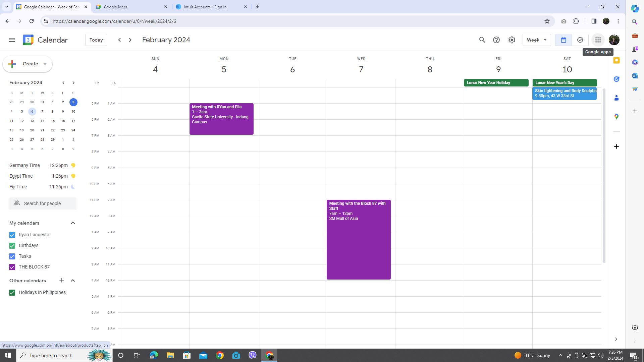Collapse the My calendars section
The image size is (644, 362).
pyautogui.click(x=73, y=223)
